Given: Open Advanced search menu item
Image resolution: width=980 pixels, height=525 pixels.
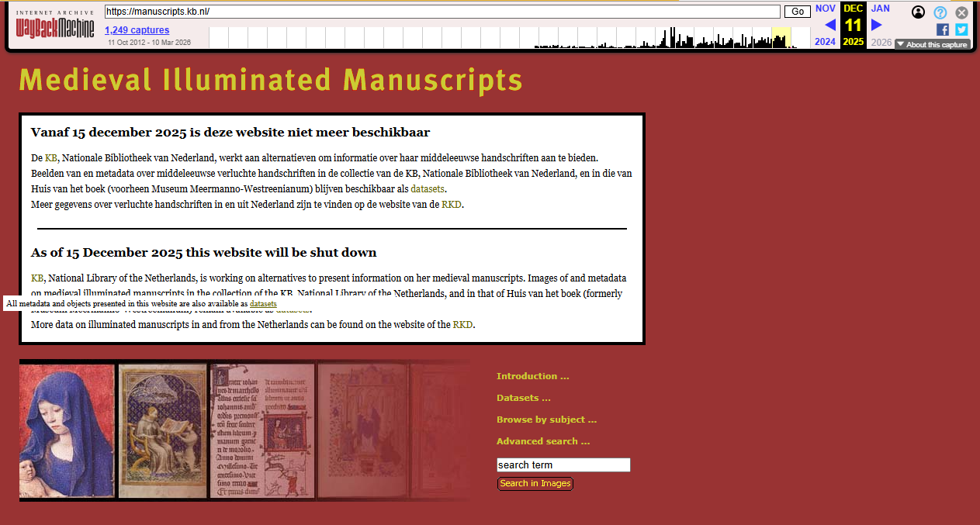Looking at the screenshot, I should 543,441.
